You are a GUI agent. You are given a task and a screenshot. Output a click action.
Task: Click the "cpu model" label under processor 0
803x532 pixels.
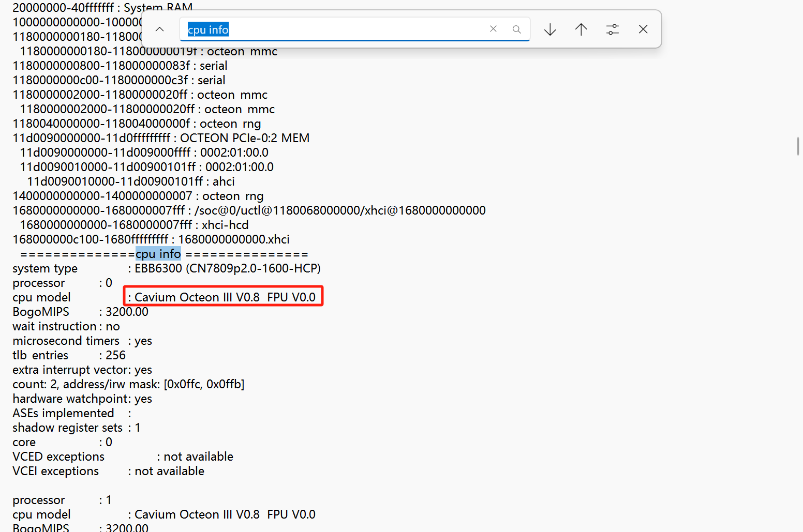[41, 297]
